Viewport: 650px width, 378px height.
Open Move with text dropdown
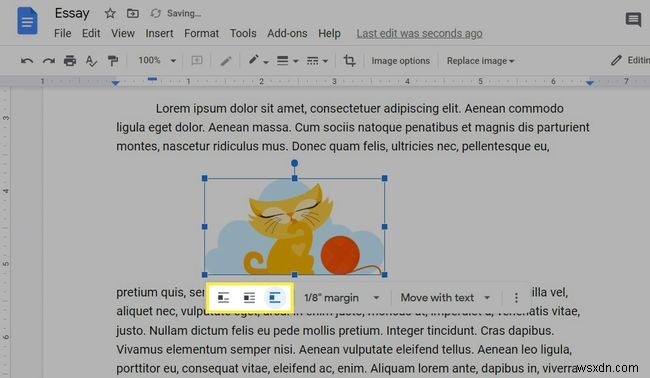(445, 298)
